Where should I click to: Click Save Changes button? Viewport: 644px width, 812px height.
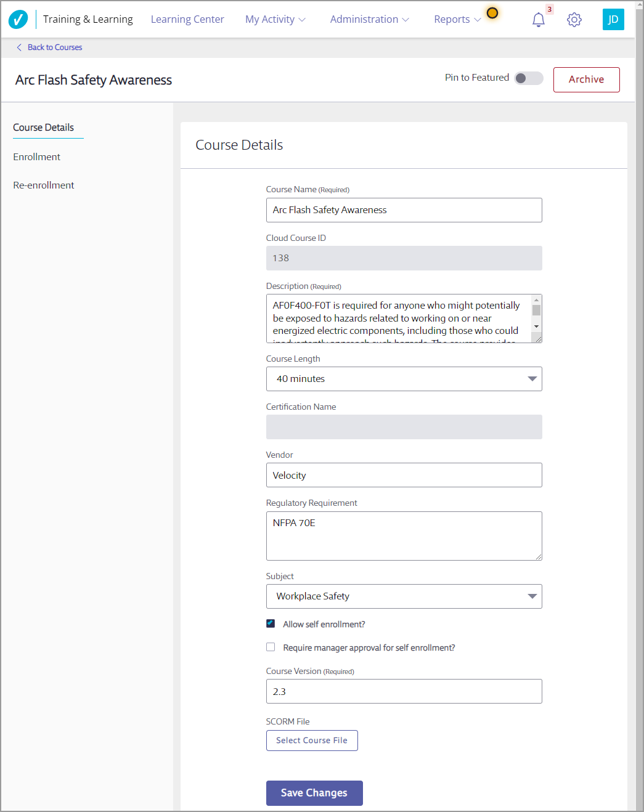pos(314,793)
